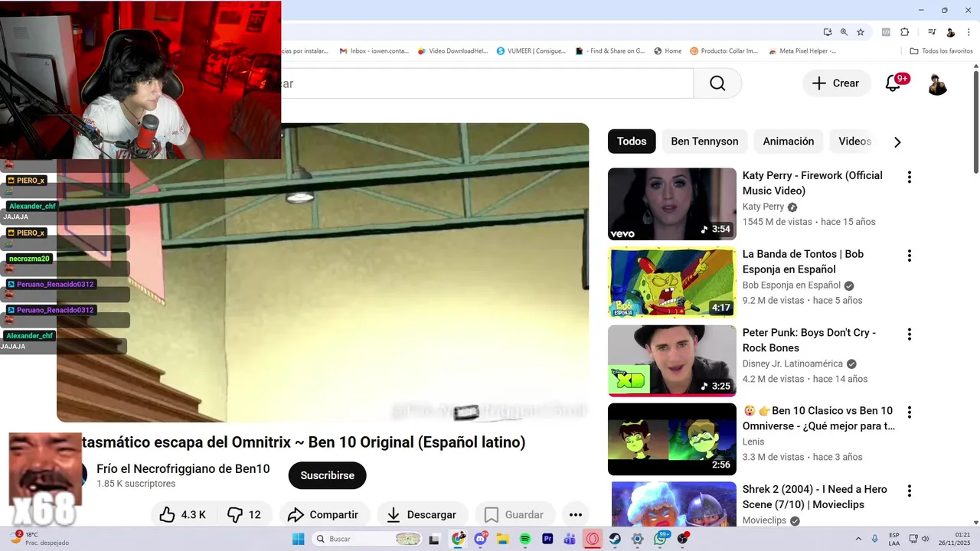Open the VUMEER bookmark

[531, 51]
